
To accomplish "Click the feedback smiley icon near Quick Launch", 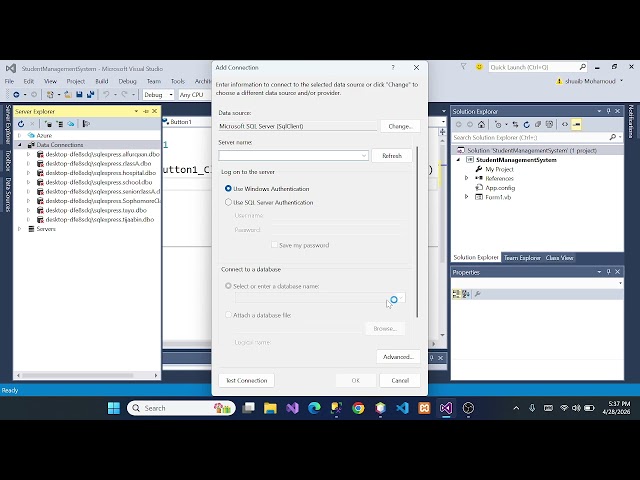I will [x=479, y=67].
